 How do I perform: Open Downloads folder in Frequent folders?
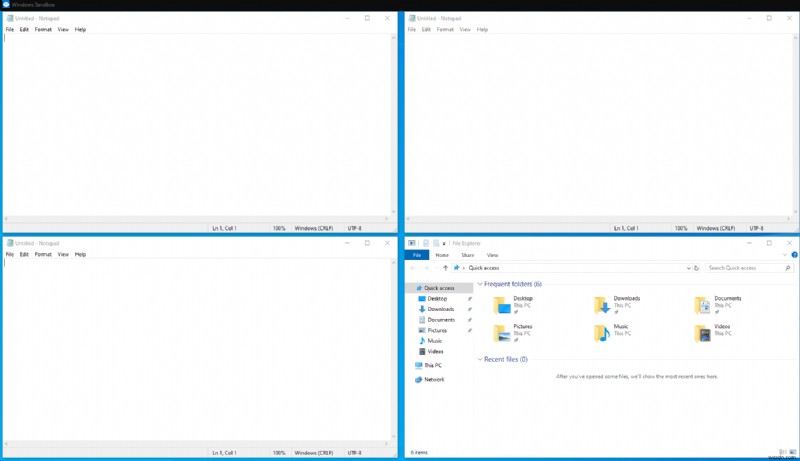[616, 304]
